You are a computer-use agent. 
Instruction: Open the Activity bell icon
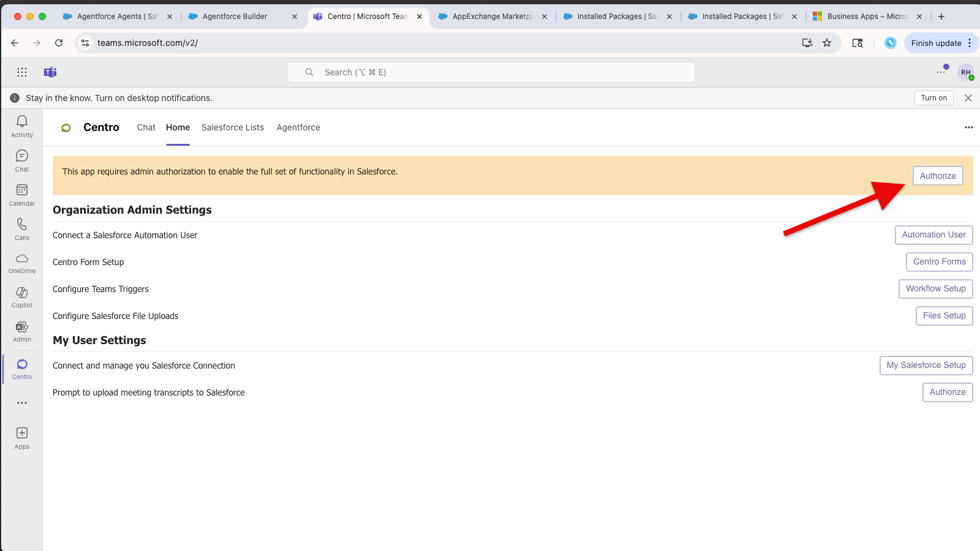pyautogui.click(x=22, y=126)
